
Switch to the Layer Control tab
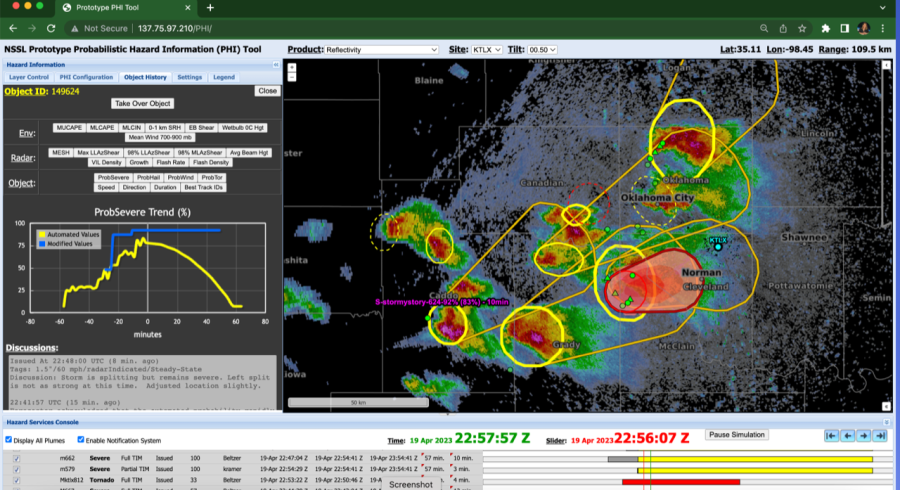pyautogui.click(x=29, y=77)
